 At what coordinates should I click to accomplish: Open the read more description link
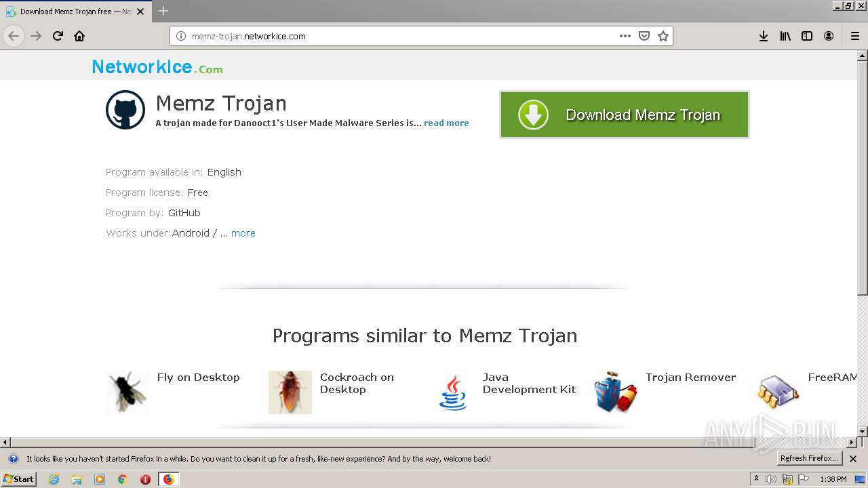point(446,123)
